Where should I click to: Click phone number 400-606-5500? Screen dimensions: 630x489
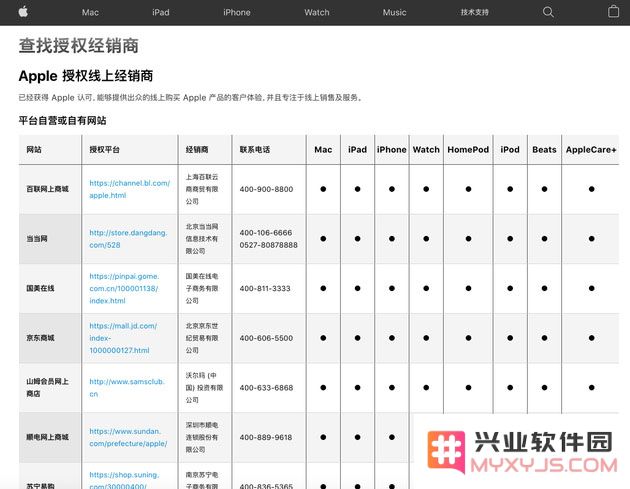click(266, 338)
